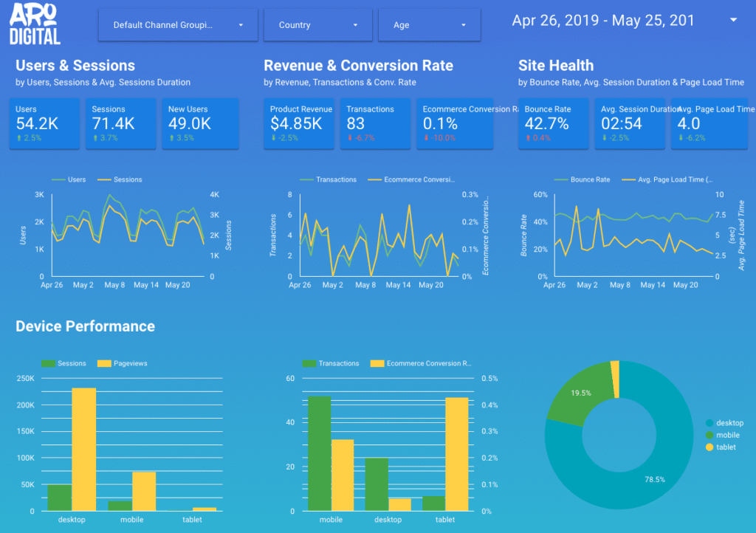Click the Bounce Rate 0.4% change indicator
Image resolution: width=756 pixels, height=533 pixels.
pyautogui.click(x=538, y=138)
